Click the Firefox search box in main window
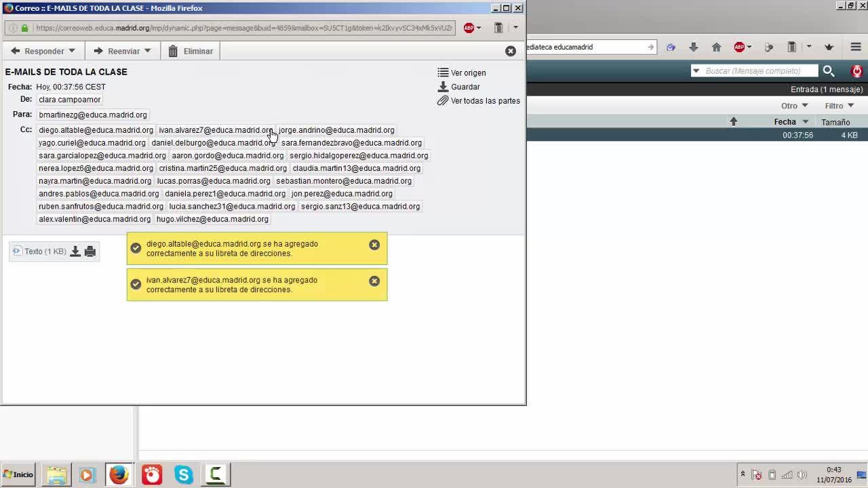868x488 pixels. (x=586, y=47)
